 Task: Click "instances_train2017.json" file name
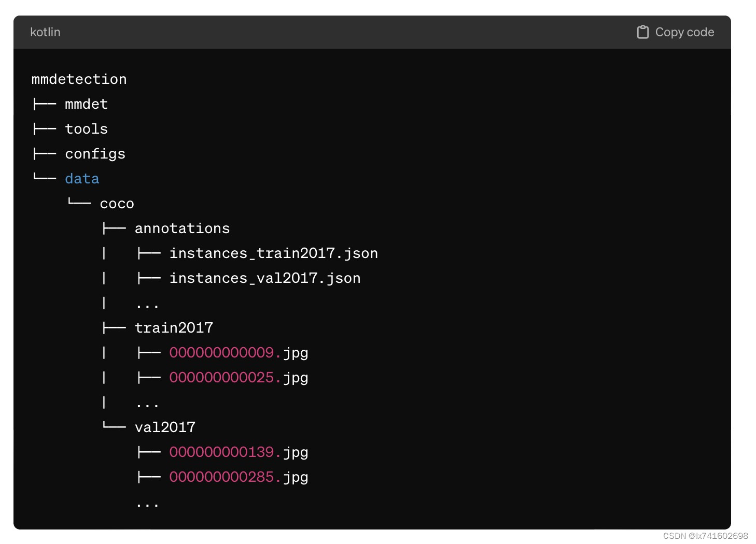pos(274,253)
